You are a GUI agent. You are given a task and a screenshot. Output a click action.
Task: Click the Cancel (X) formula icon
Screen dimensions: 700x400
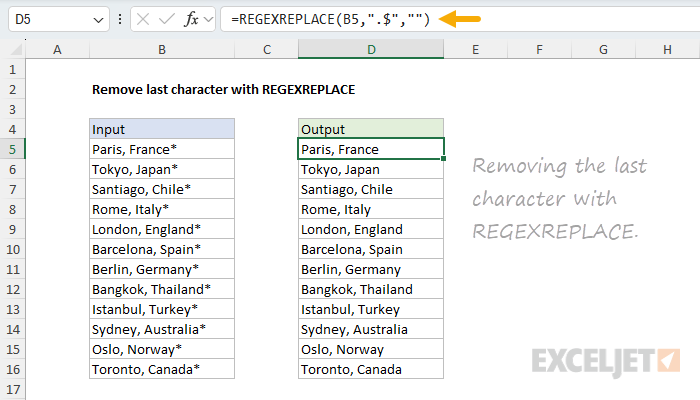(143, 19)
